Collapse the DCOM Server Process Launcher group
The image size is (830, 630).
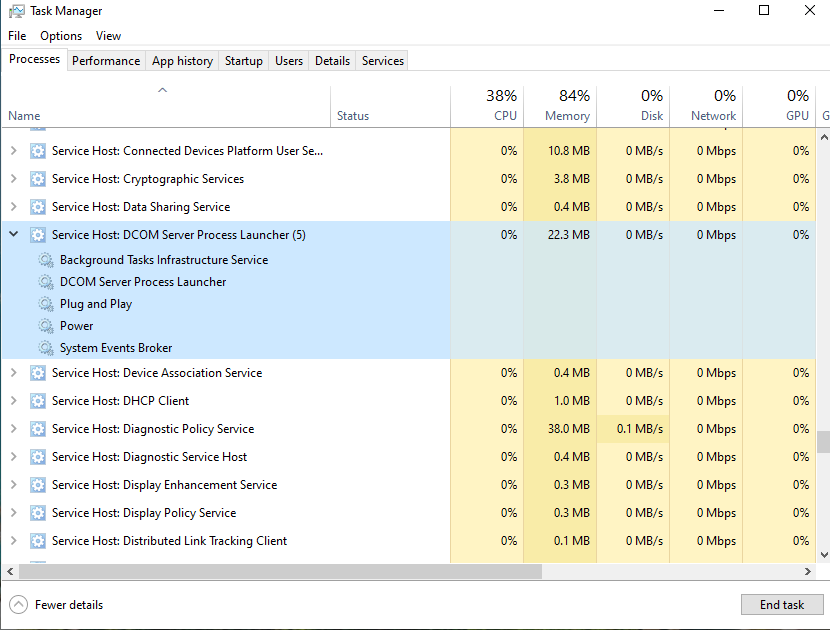(13, 235)
